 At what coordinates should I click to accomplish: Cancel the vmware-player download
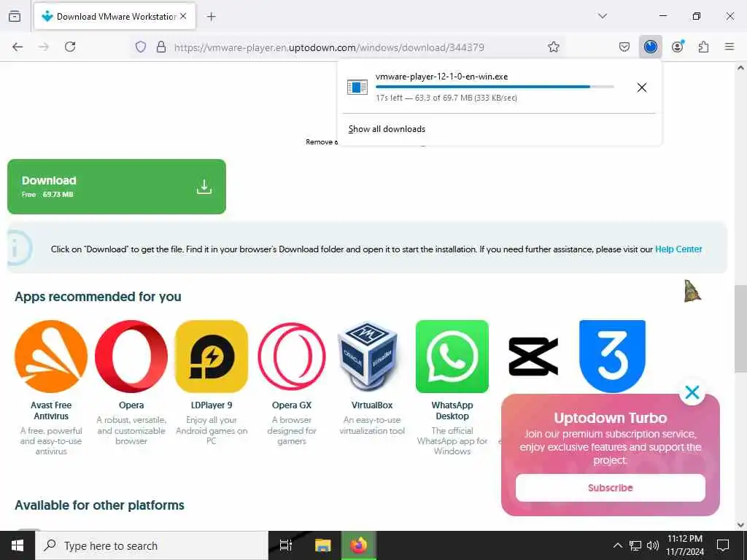tap(642, 87)
